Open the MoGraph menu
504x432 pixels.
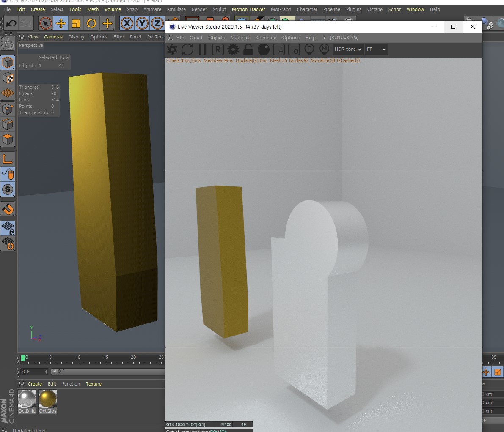(281, 9)
